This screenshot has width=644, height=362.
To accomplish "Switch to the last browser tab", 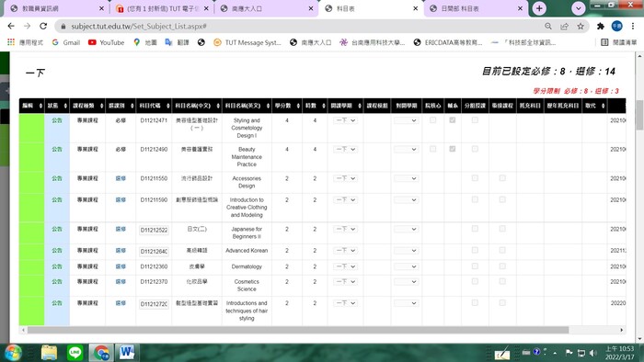I will pos(476,8).
